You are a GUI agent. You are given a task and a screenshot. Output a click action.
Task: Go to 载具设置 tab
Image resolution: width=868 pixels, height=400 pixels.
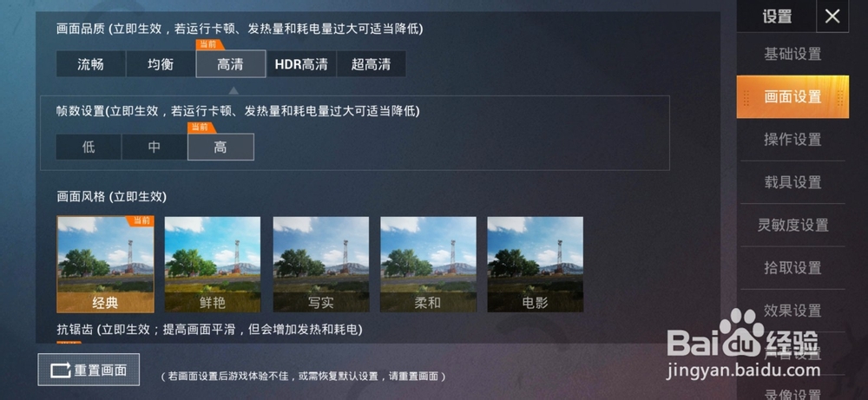pos(792,182)
